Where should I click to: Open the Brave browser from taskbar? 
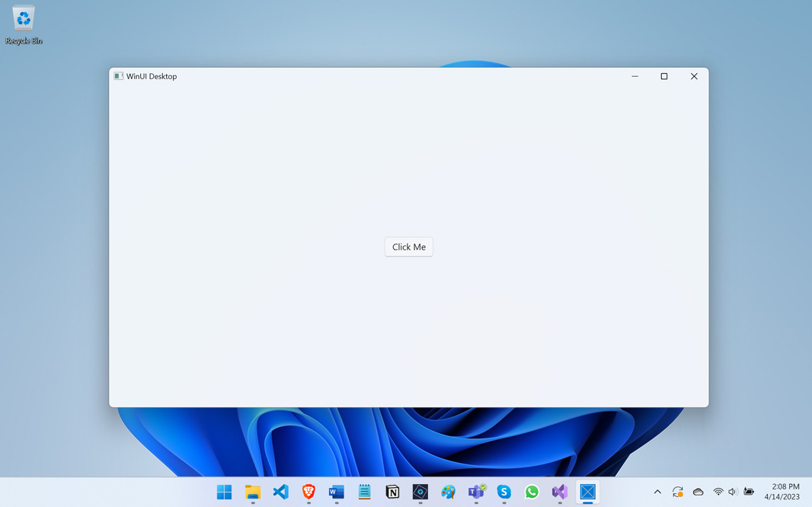(x=308, y=492)
